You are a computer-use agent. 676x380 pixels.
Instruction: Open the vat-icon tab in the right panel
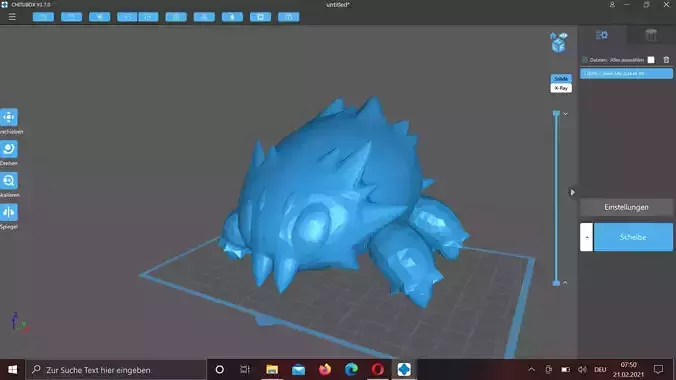pos(651,35)
